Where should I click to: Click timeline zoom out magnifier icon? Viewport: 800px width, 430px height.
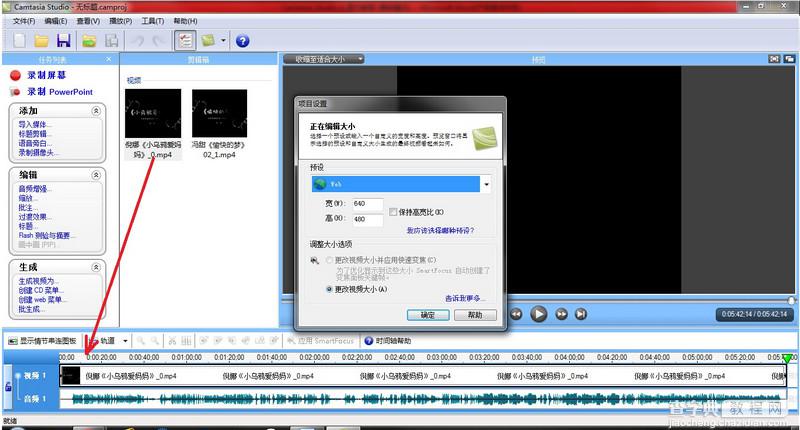pyautogui.click(x=155, y=341)
